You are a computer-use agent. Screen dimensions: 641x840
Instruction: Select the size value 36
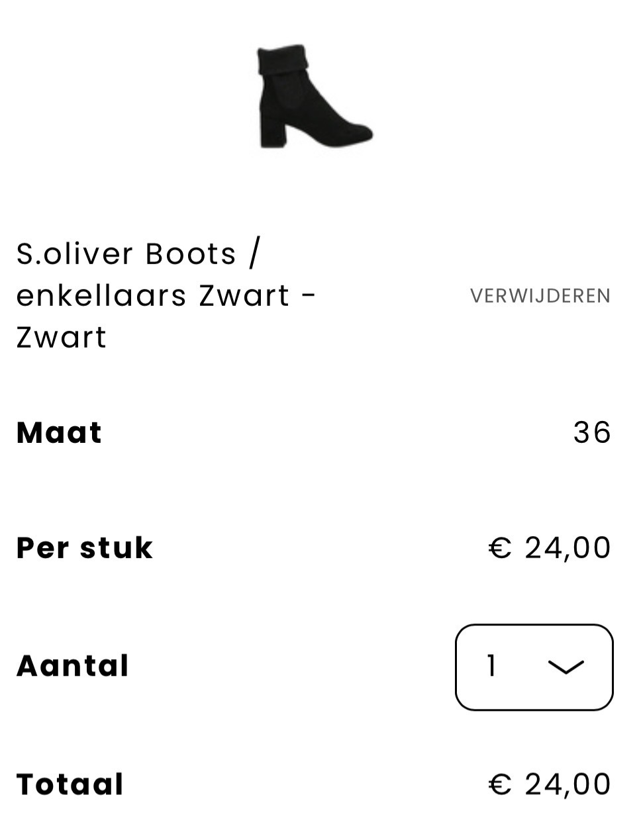pos(592,433)
